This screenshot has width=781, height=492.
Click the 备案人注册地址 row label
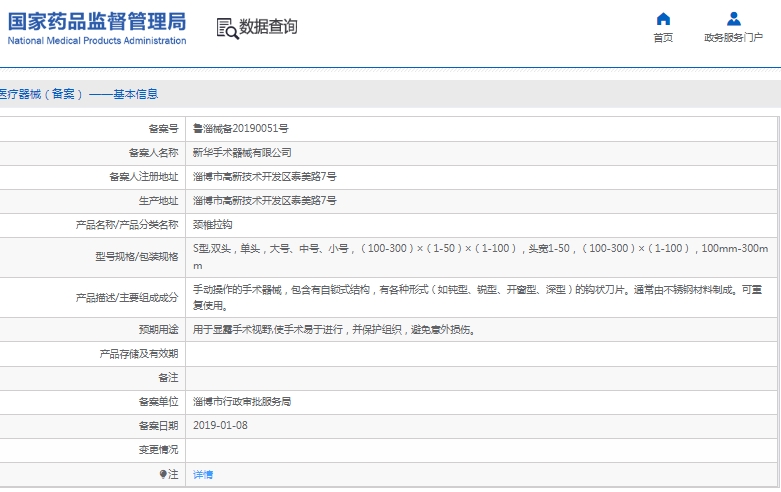point(143,177)
